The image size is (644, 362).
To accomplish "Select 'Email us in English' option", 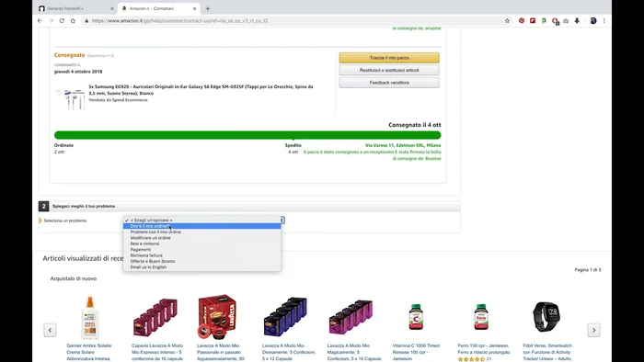I will coord(201,266).
